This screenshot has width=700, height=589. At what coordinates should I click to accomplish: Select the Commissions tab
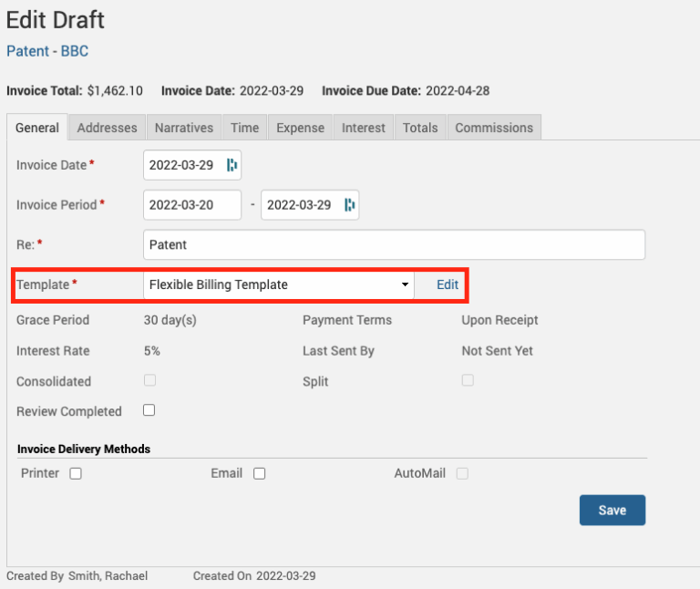[x=494, y=128]
